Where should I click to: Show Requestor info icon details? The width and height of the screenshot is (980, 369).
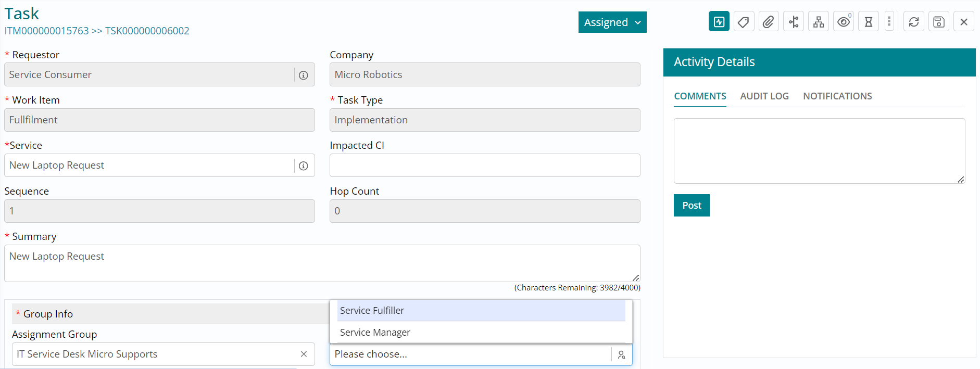[304, 75]
